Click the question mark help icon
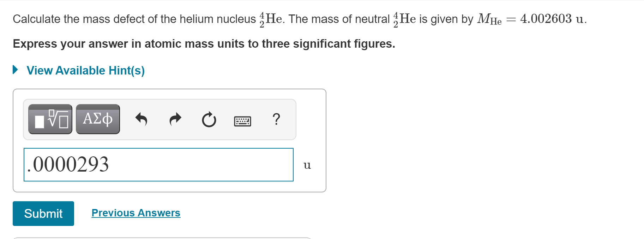Screen dimensions: 644x239 click(x=276, y=120)
